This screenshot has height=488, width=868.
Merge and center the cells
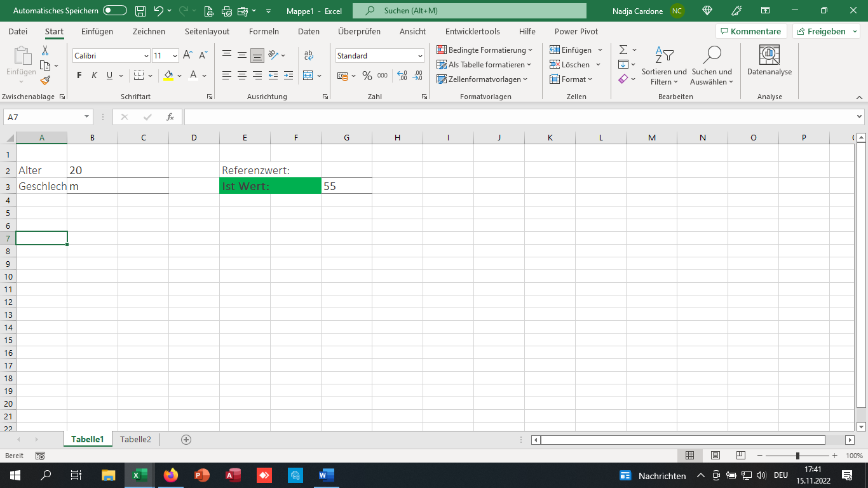(308, 75)
